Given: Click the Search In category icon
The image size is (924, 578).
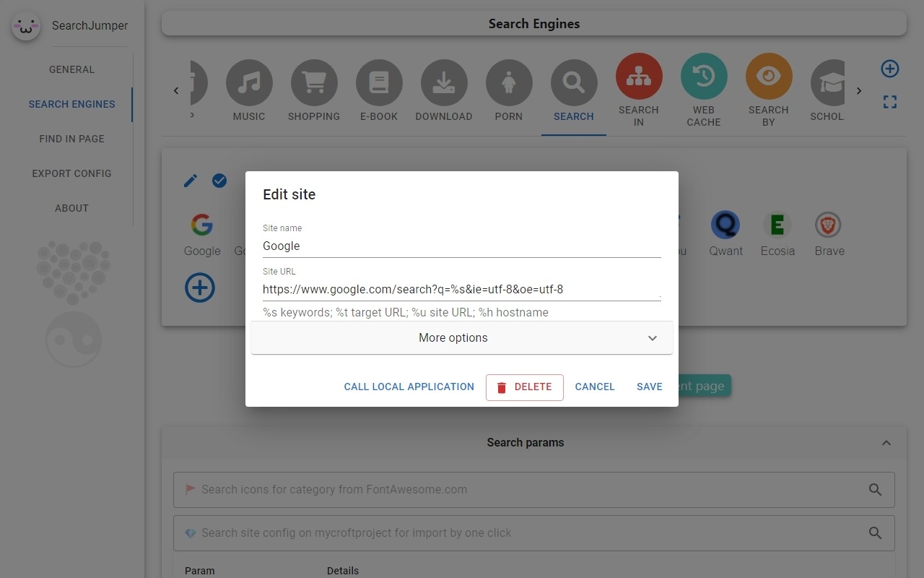Looking at the screenshot, I should [x=639, y=77].
